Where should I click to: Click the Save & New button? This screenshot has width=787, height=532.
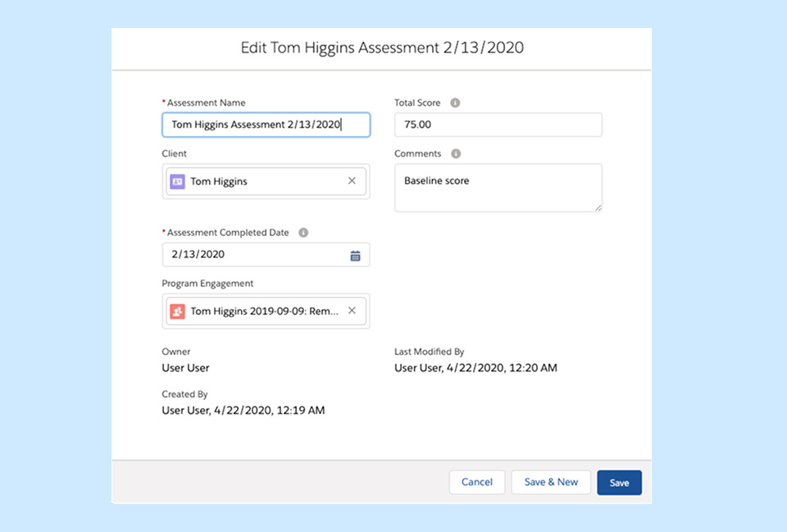coord(551,482)
